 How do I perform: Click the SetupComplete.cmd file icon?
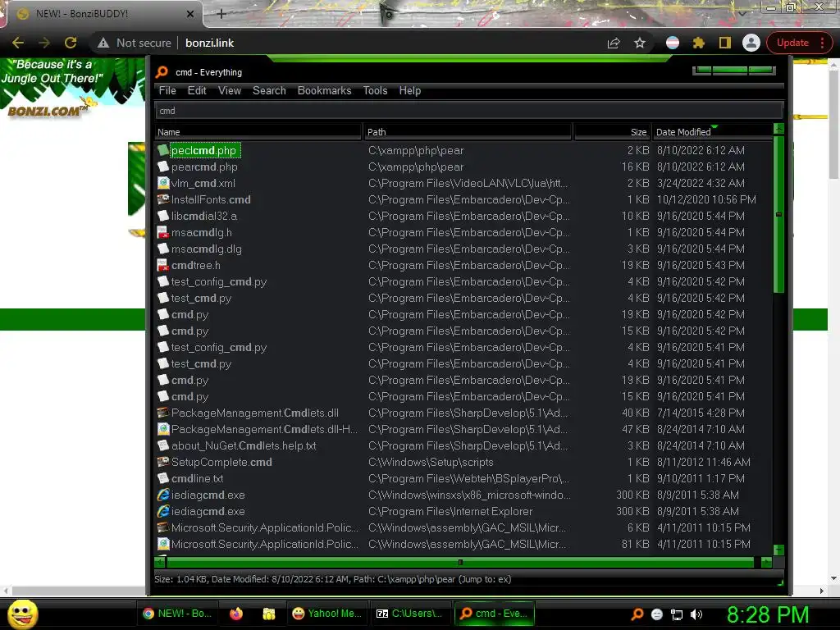[163, 462]
